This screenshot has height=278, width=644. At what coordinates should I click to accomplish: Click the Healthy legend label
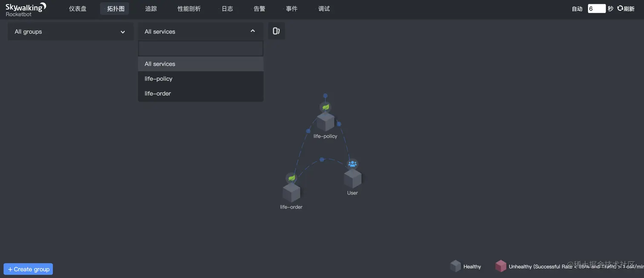[x=472, y=266]
